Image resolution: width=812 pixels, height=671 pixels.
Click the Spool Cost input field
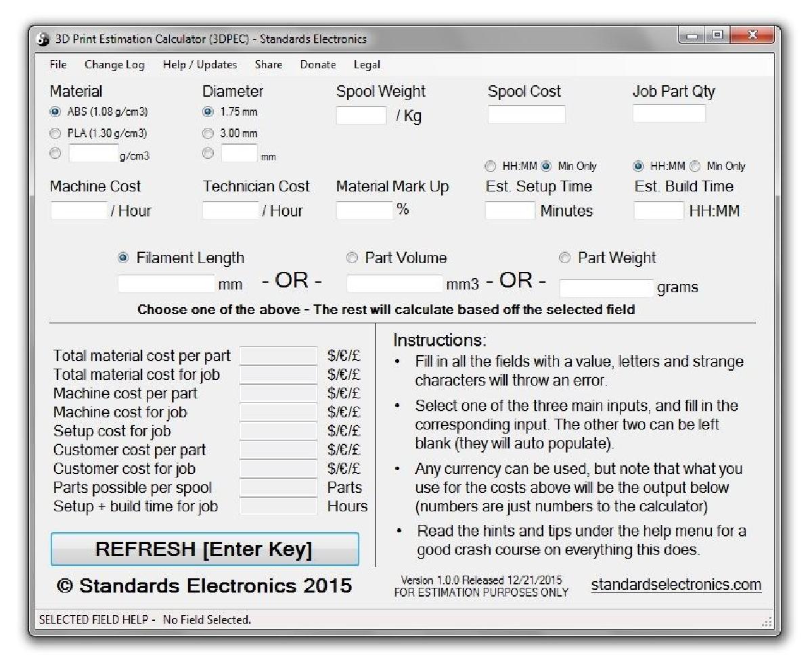point(526,114)
